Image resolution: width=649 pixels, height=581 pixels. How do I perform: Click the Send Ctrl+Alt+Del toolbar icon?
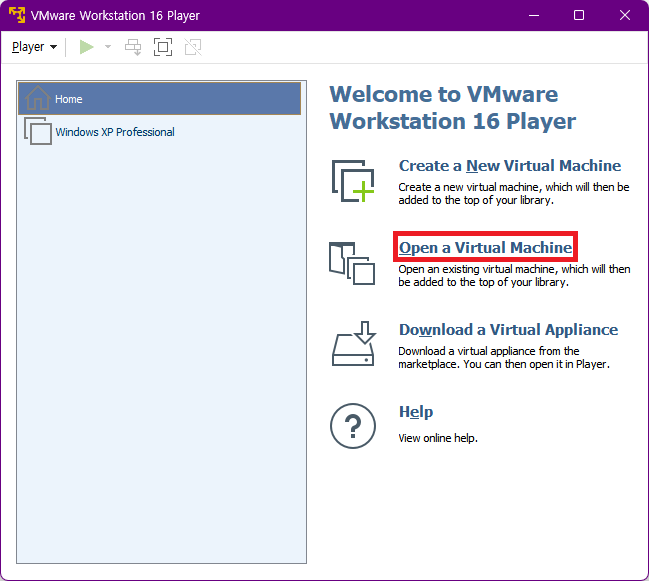133,47
